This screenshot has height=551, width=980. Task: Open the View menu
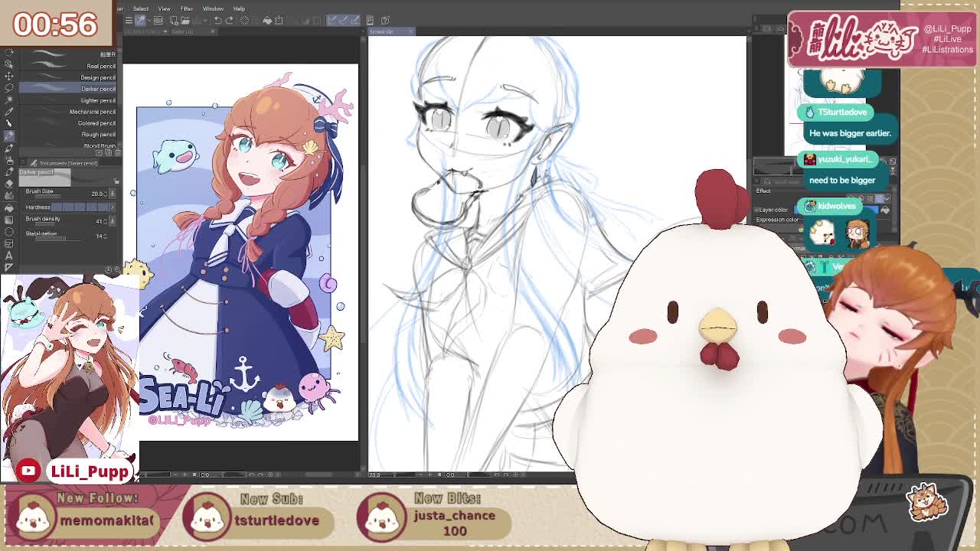pyautogui.click(x=164, y=8)
